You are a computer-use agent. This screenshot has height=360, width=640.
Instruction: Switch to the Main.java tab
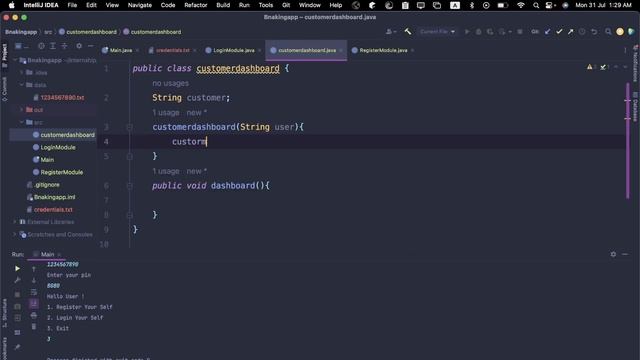pyautogui.click(x=120, y=50)
